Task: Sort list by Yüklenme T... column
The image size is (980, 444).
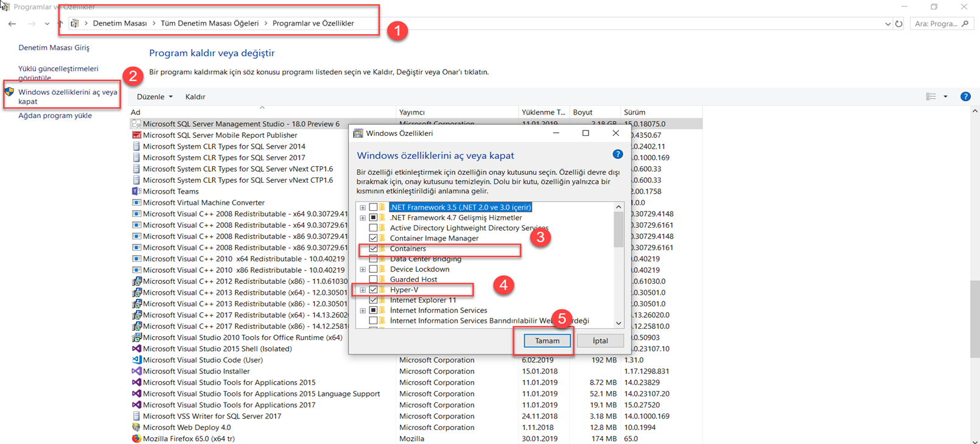Action: 544,112
